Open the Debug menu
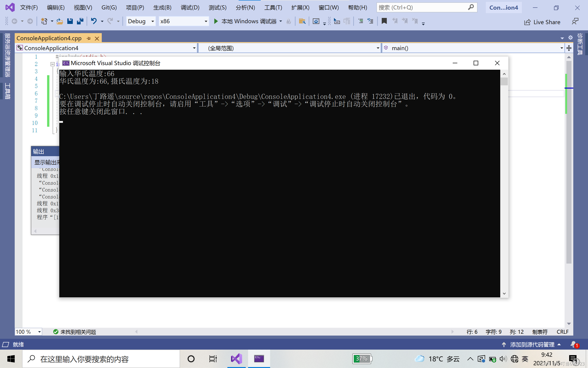 tap(190, 8)
